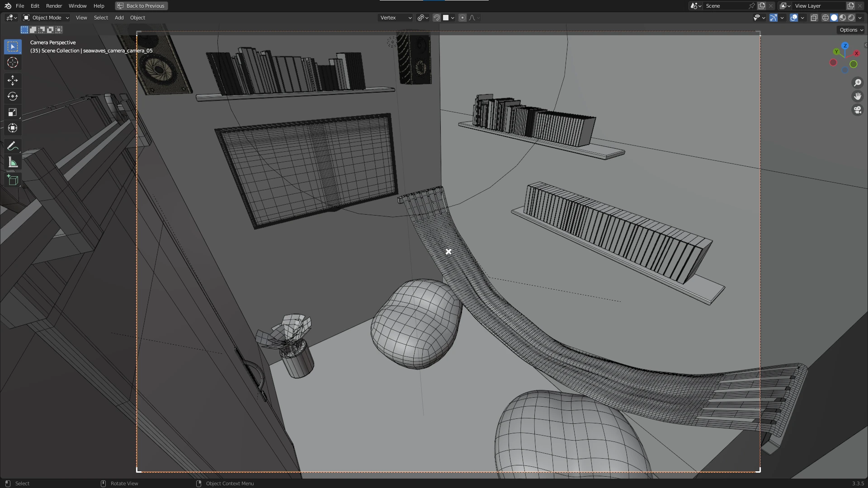Open the viewport Object menu
The width and height of the screenshot is (868, 488).
tap(137, 18)
